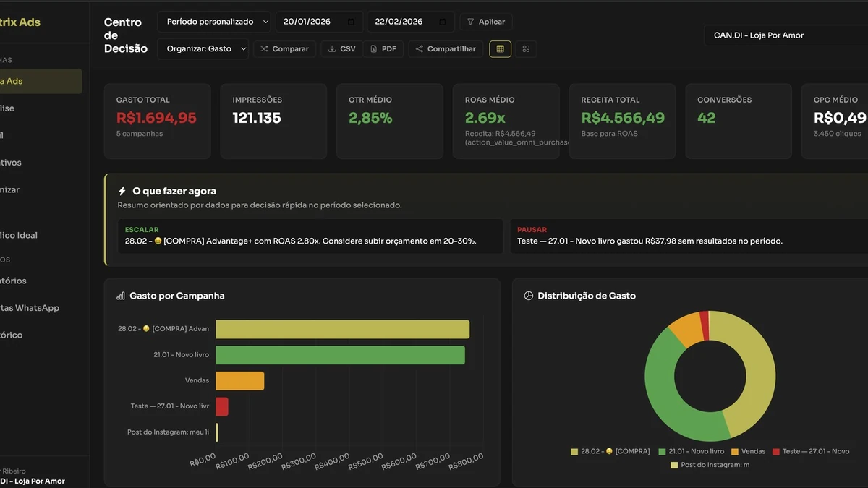
Task: Click the Centro de Decisão page title
Action: pos(125,35)
